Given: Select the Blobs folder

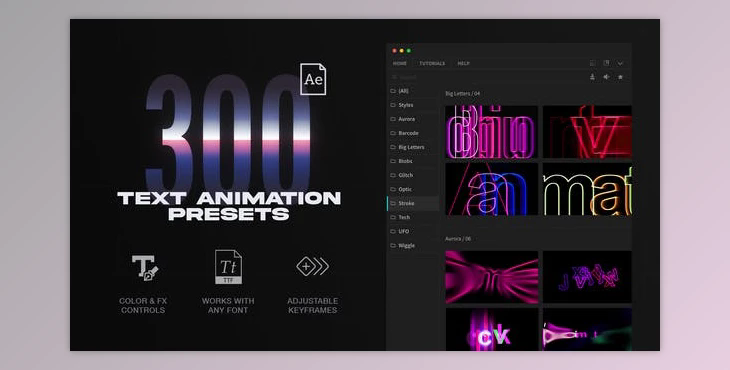Looking at the screenshot, I should (x=412, y=161).
